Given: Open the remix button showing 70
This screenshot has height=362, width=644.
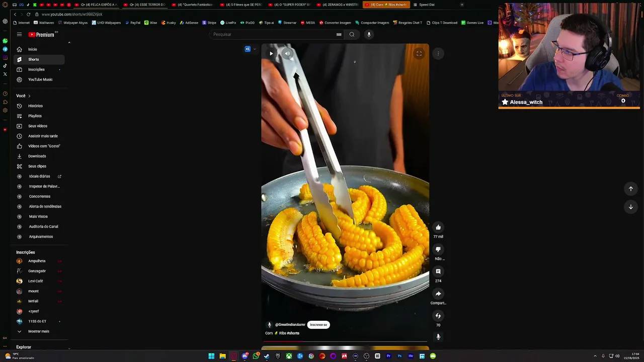Looking at the screenshot, I should [x=438, y=316].
